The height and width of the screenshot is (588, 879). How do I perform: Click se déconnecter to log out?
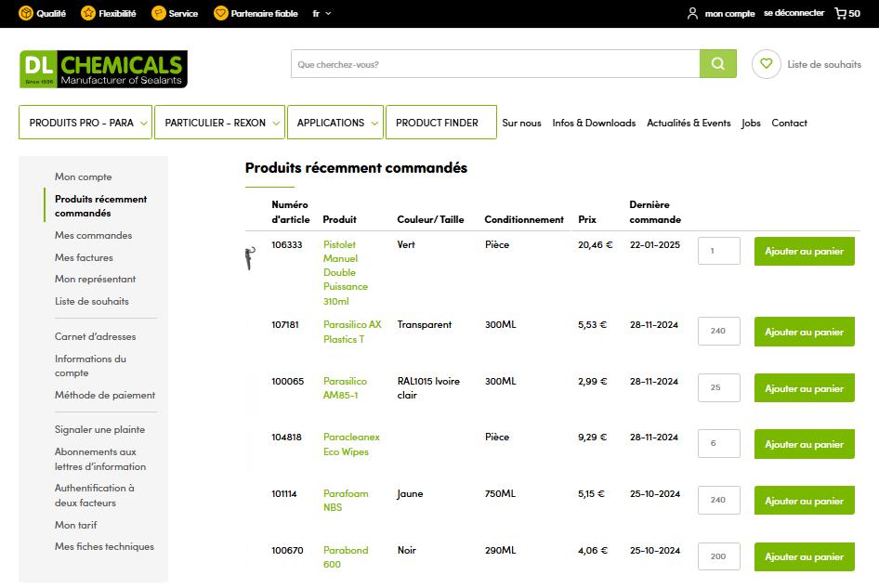pyautogui.click(x=794, y=13)
